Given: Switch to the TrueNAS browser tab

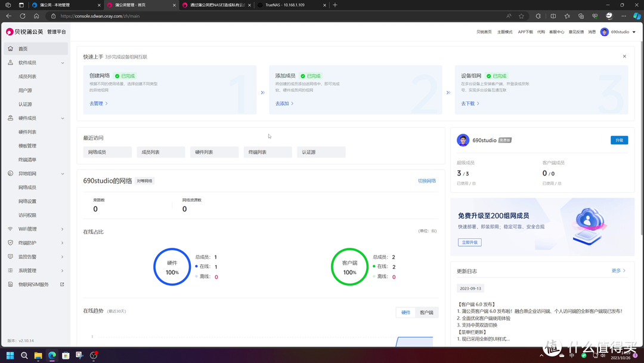Looking at the screenshot, I should click(x=289, y=5).
